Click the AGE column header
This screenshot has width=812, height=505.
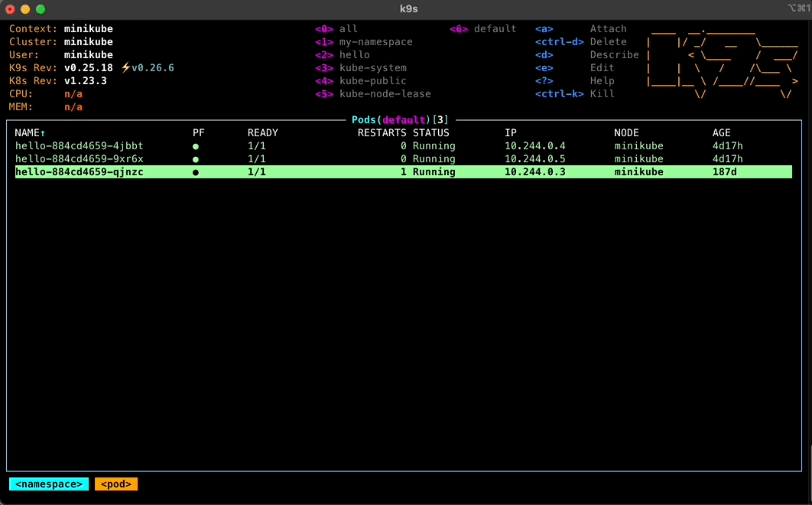[721, 132]
